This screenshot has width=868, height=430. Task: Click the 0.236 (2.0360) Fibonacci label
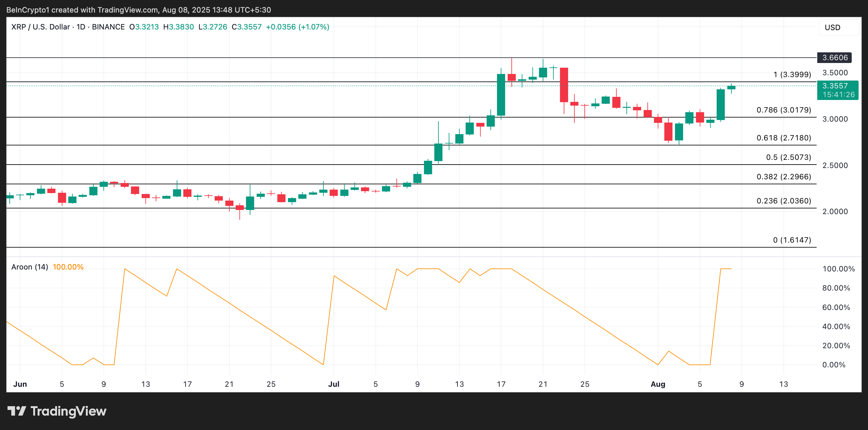point(783,201)
